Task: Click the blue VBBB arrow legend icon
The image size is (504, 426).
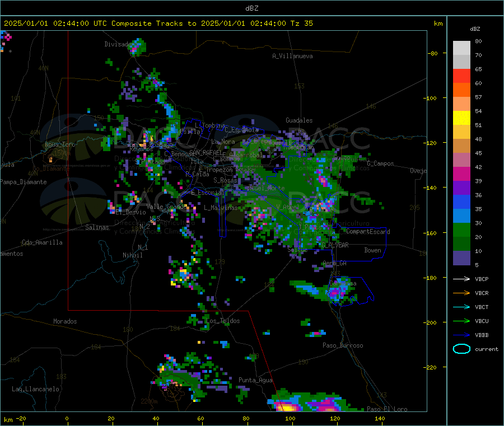Action: [461, 335]
